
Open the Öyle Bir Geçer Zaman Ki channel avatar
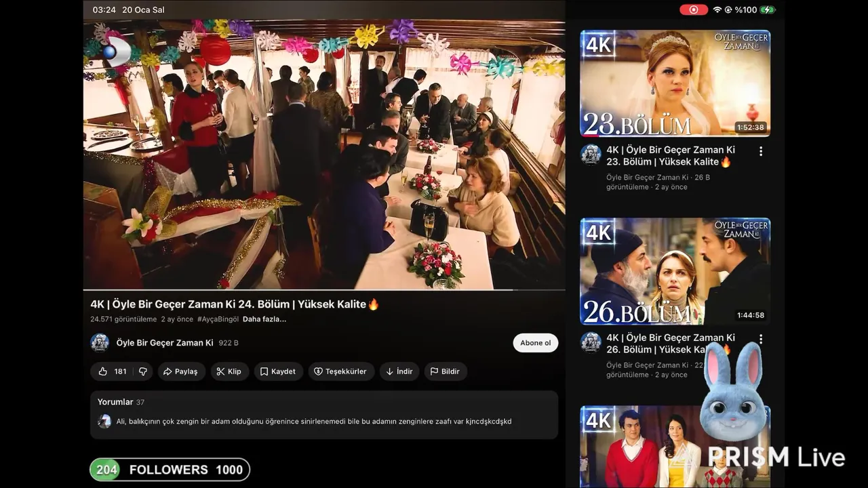[100, 343]
